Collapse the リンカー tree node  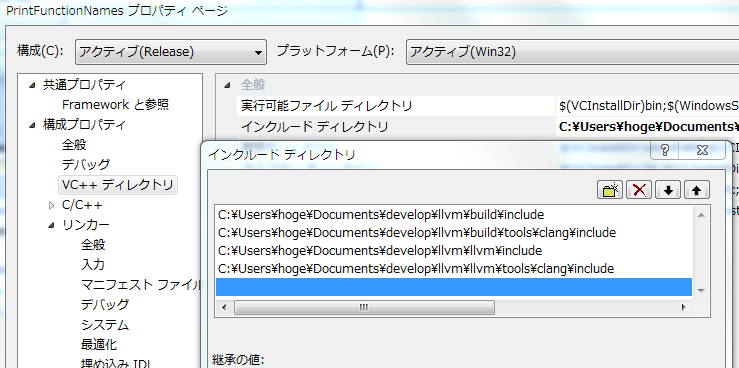click(51, 225)
